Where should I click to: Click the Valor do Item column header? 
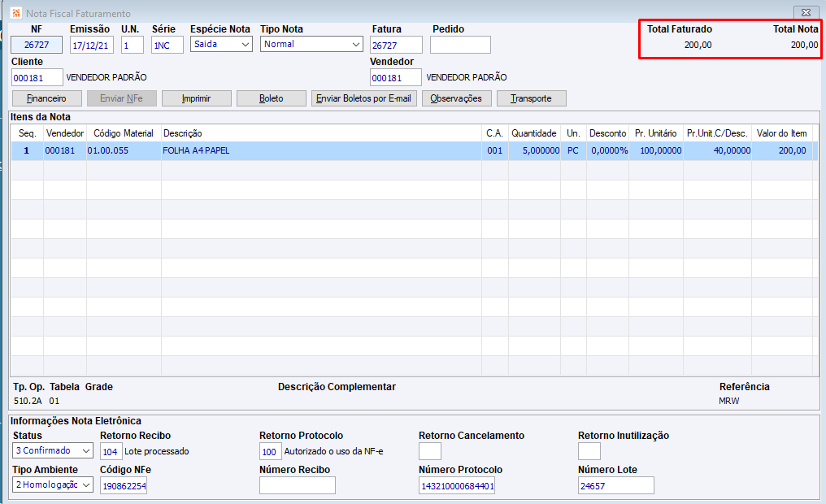782,133
